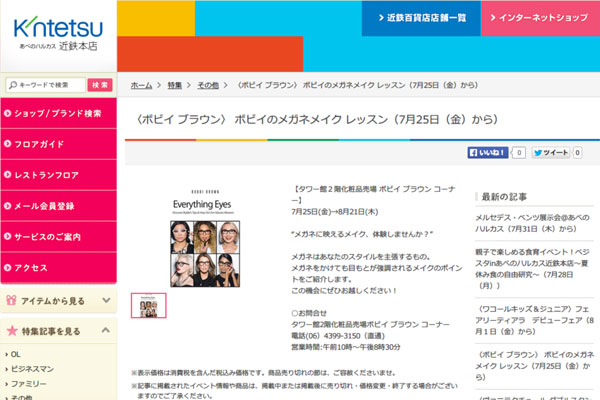Image resolution: width=600 pixels, height=400 pixels.
Task: Select ビジネスマン in sidebar feature list
Action: [x=32, y=369]
